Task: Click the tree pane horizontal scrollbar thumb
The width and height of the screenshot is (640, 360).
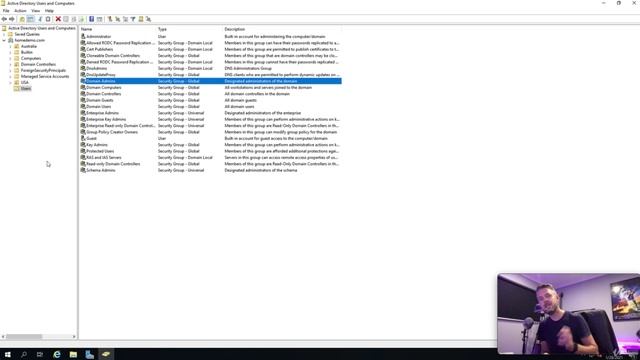Action: tap(24, 337)
